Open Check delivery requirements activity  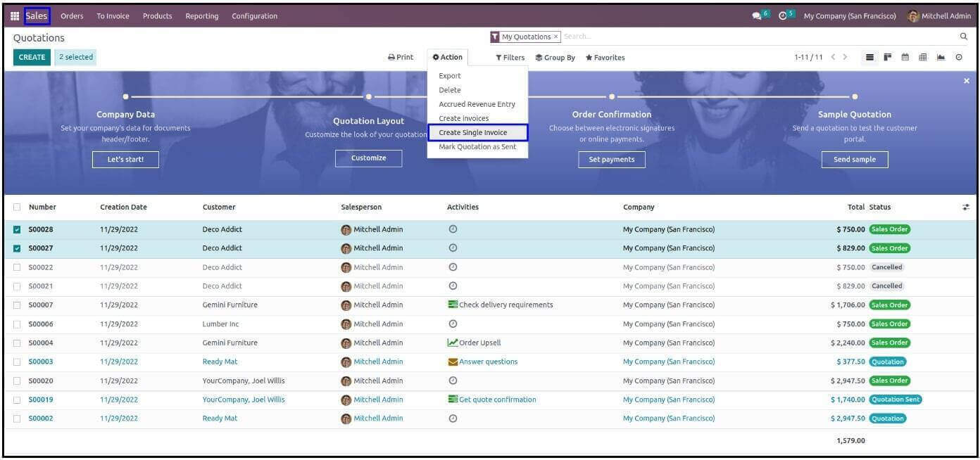point(501,305)
